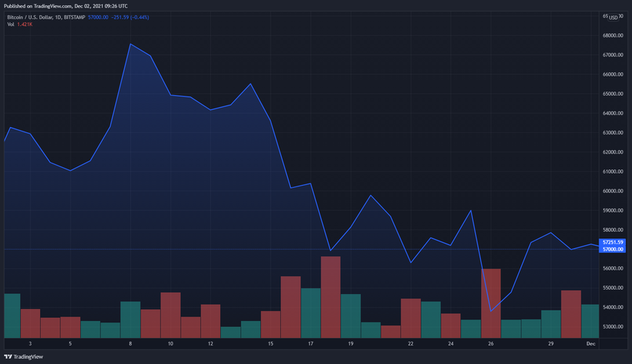Click the date label 10 on time axis
The width and height of the screenshot is (632, 364).
(x=170, y=343)
